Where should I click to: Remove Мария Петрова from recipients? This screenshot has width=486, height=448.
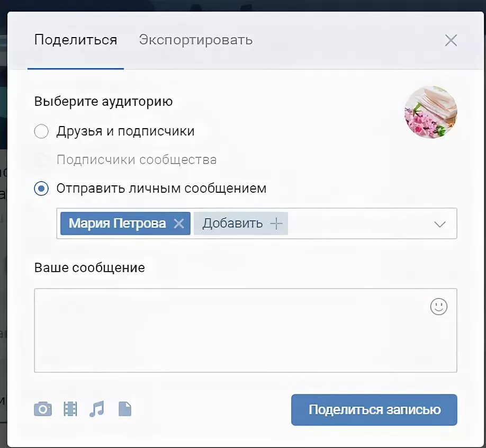tap(179, 223)
